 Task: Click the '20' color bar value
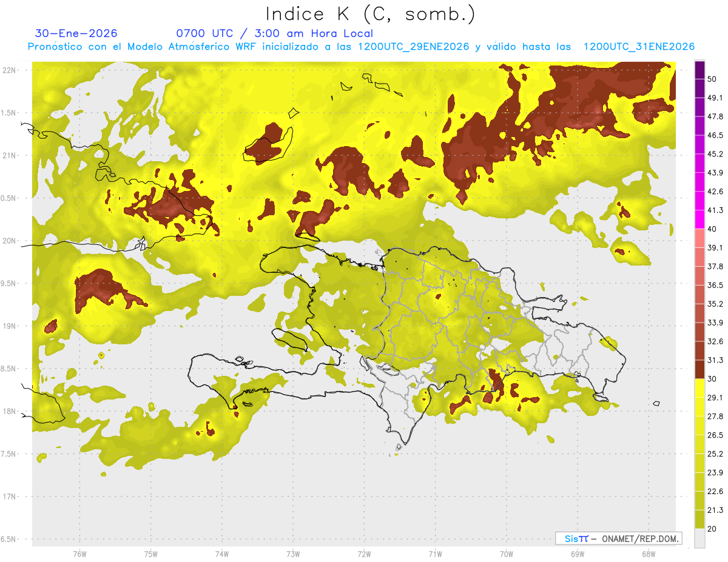pyautogui.click(x=712, y=529)
